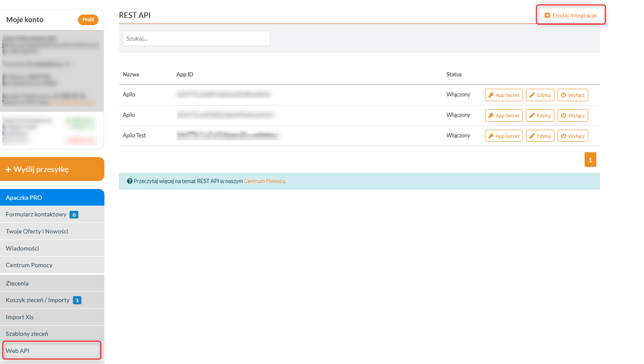Disable Apilo Test integration using Wyłącz

572,136
